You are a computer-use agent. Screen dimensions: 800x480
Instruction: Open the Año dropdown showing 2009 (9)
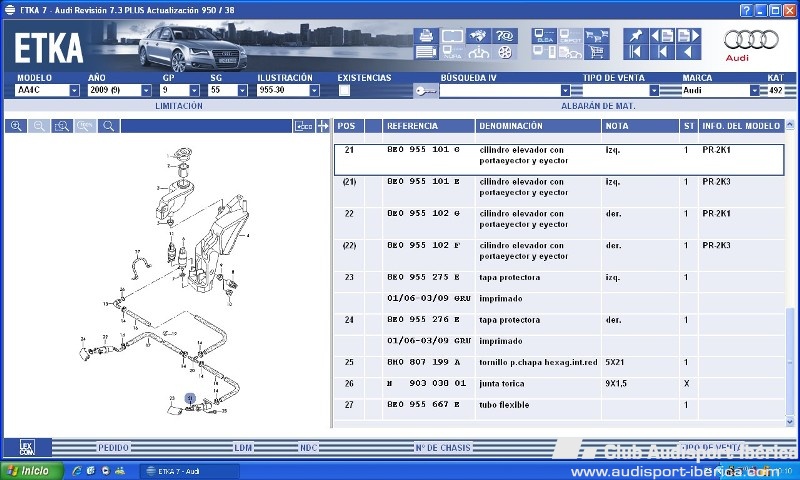(x=146, y=90)
